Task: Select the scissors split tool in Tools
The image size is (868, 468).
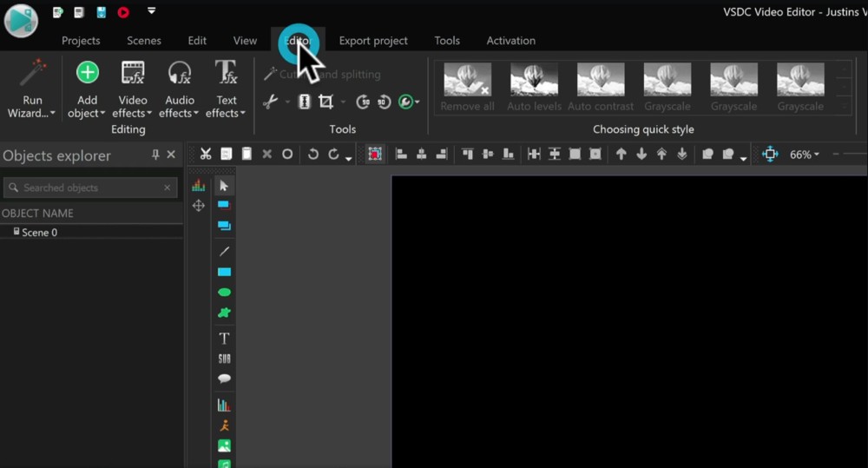Action: coord(270,102)
